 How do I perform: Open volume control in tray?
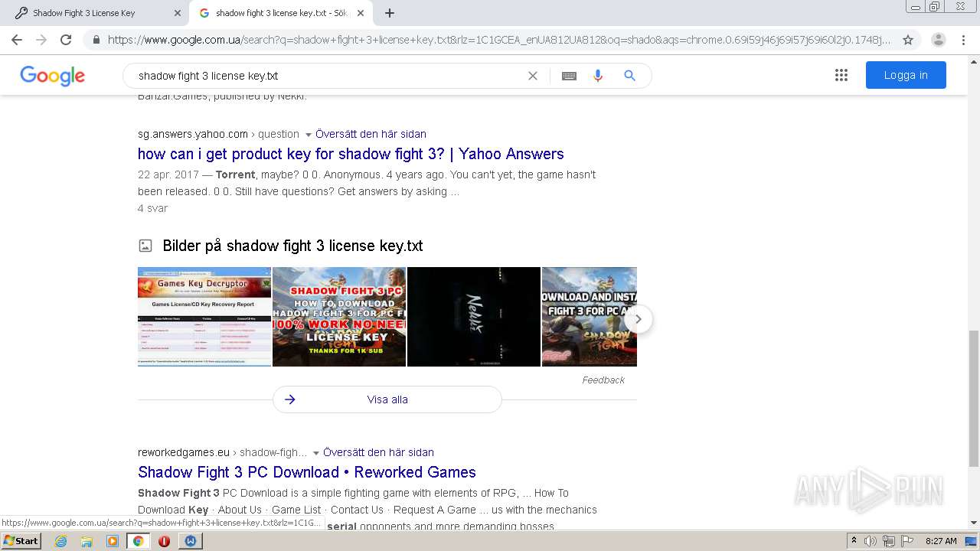point(871,541)
